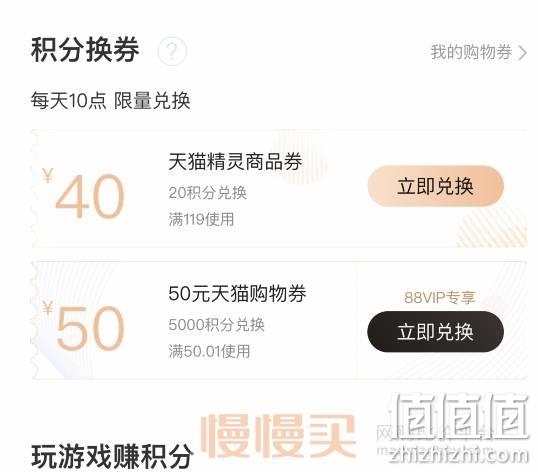Click the 慢慢买 watermark logo
538x472 pixels.
(x=278, y=436)
